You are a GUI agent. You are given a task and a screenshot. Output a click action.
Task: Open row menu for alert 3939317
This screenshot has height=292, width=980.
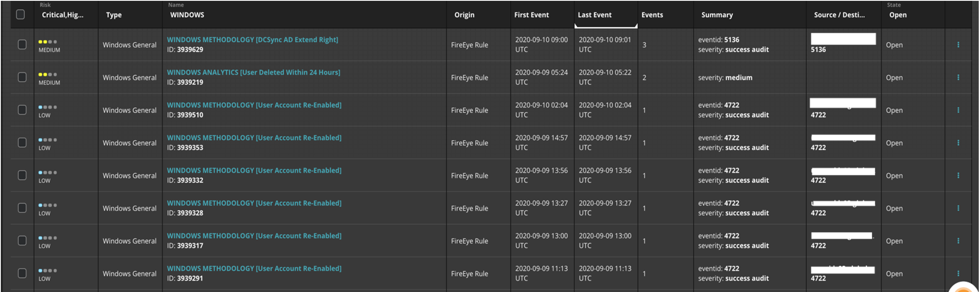pyautogui.click(x=958, y=241)
